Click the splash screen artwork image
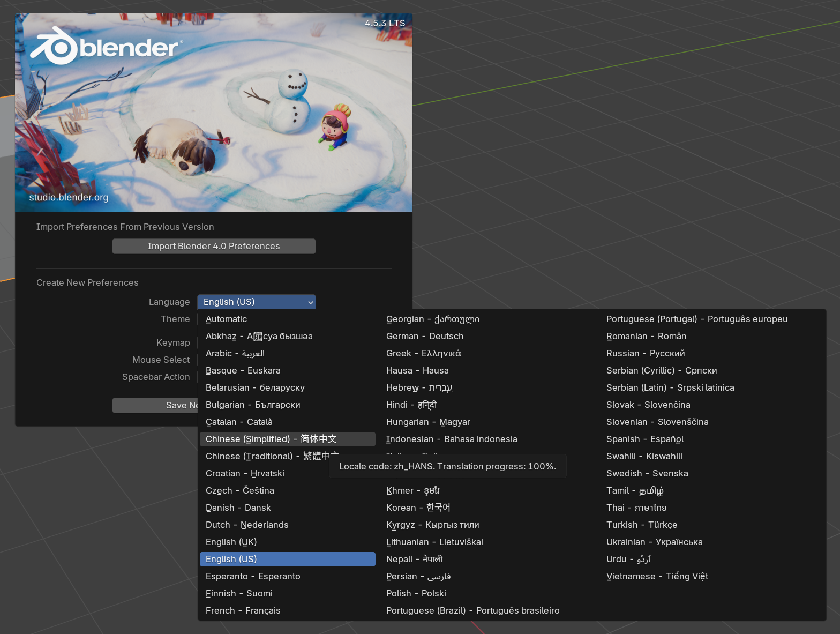 [x=214, y=112]
